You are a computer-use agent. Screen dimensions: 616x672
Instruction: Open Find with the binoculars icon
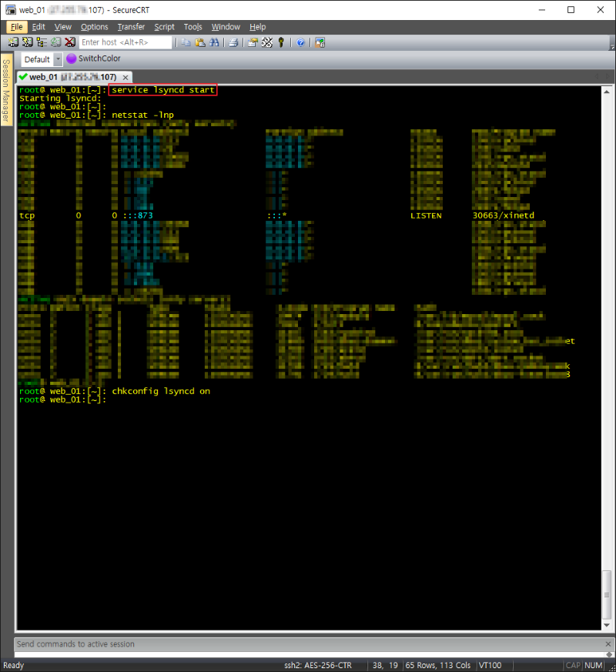pos(214,42)
